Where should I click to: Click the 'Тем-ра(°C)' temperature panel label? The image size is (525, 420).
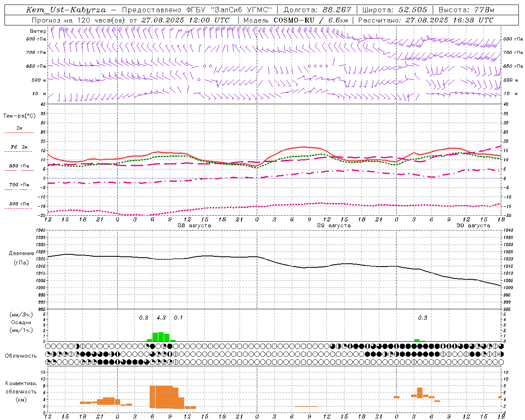19,116
